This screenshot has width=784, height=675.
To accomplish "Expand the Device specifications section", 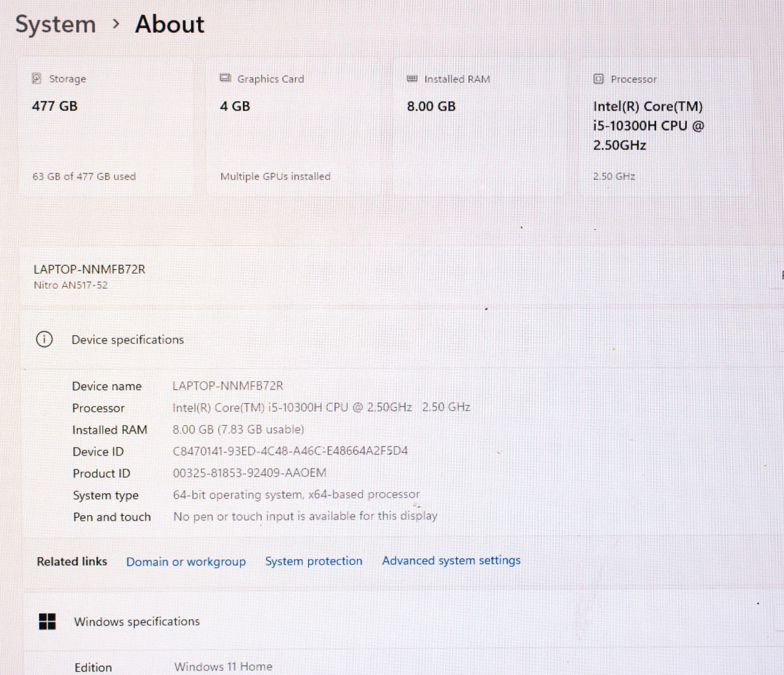I will [392, 339].
